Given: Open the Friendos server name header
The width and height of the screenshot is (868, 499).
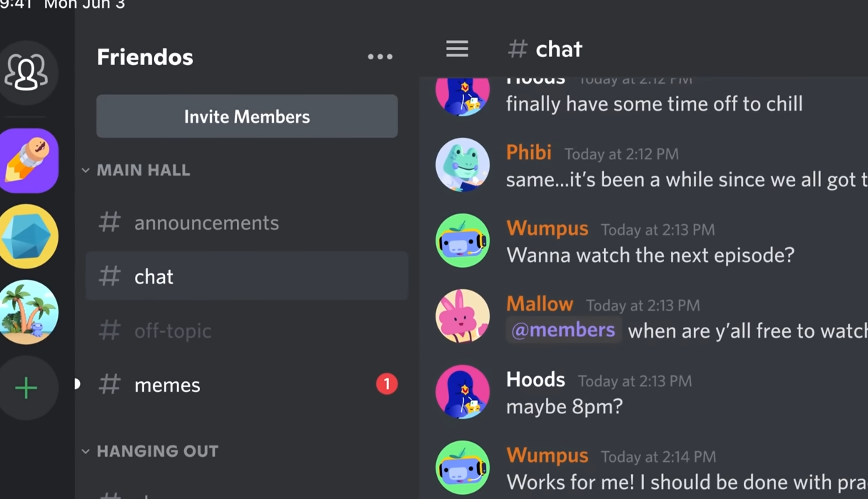Looking at the screenshot, I should (x=145, y=57).
